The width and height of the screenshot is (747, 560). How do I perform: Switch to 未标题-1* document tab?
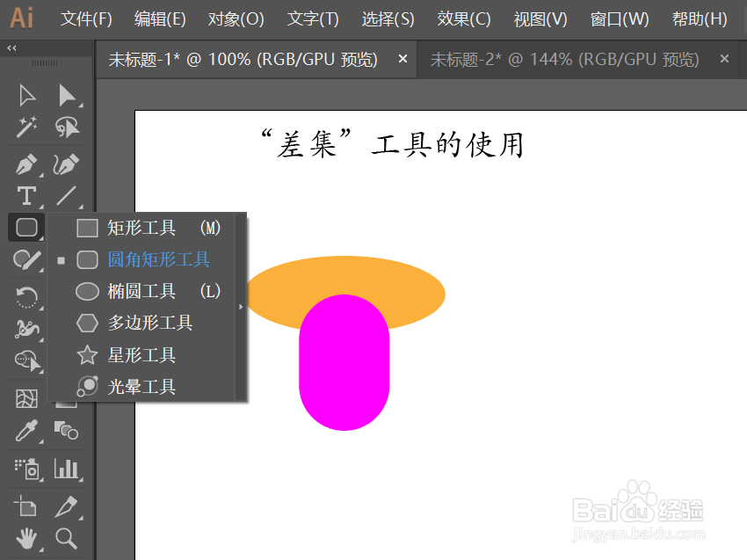click(243, 60)
